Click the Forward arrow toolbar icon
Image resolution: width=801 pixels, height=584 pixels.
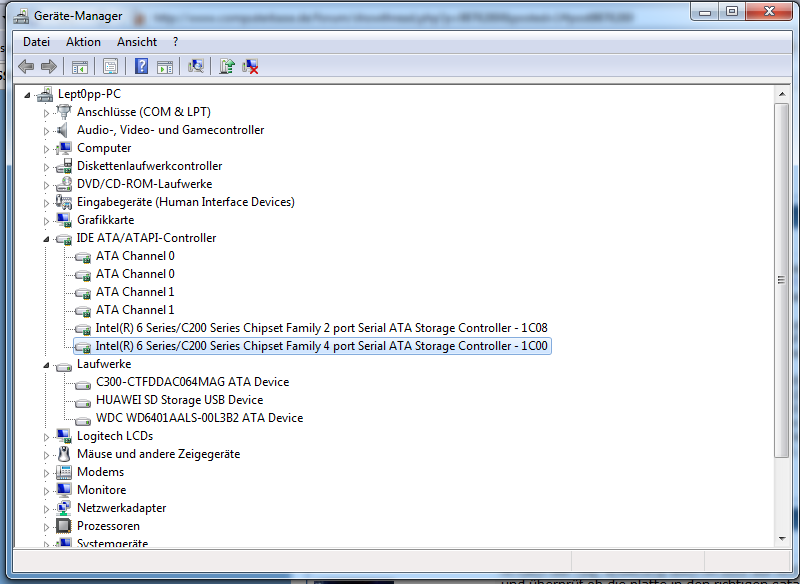(49, 66)
